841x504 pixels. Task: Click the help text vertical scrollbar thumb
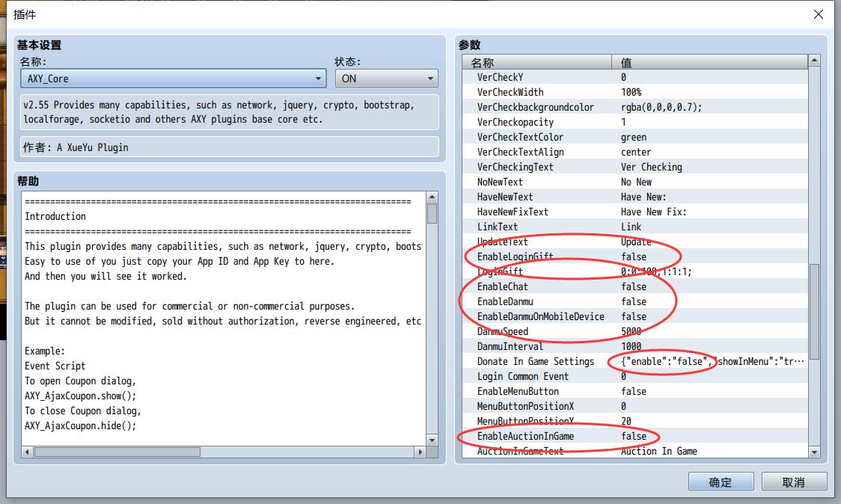(x=432, y=213)
